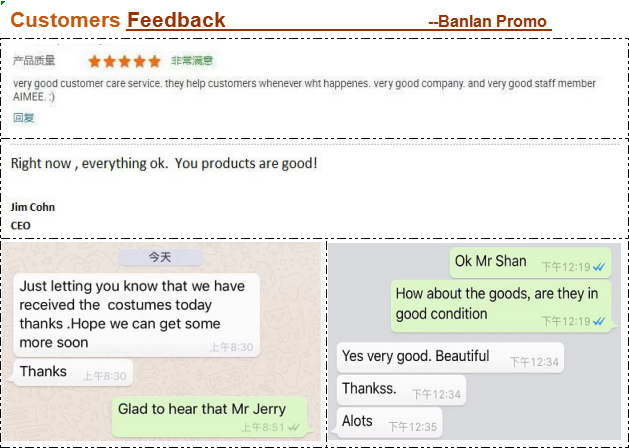Click read ticks on 'Glad to hear' message
Viewport: 629px width, 448px height.
pyautogui.click(x=294, y=427)
